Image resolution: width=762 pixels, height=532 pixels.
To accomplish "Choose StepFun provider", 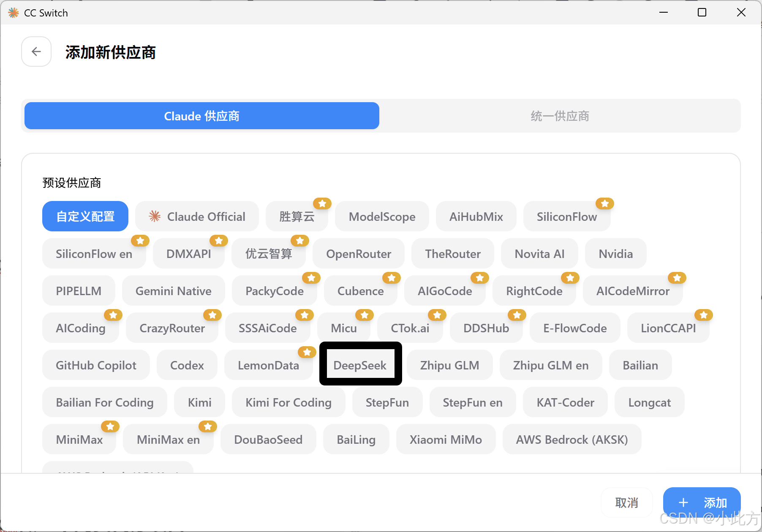I will (387, 402).
